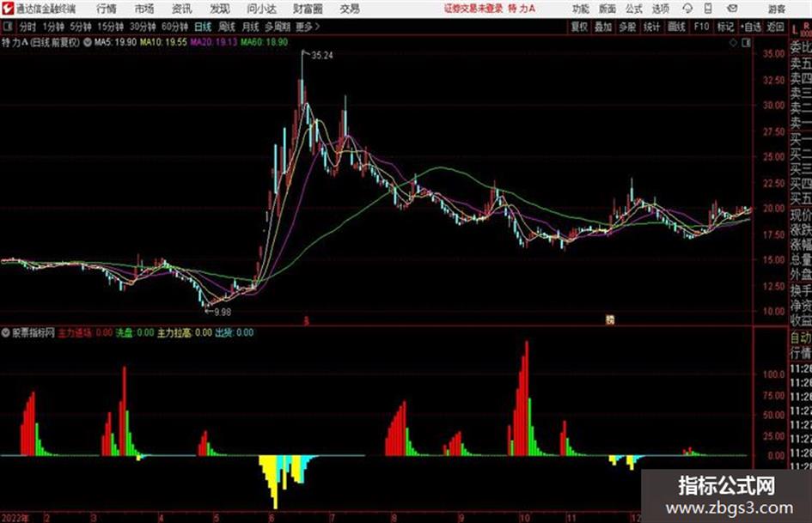The height and width of the screenshot is (523, 812).
Task: Click the MA10: 19.55 label
Action: pyautogui.click(x=163, y=42)
